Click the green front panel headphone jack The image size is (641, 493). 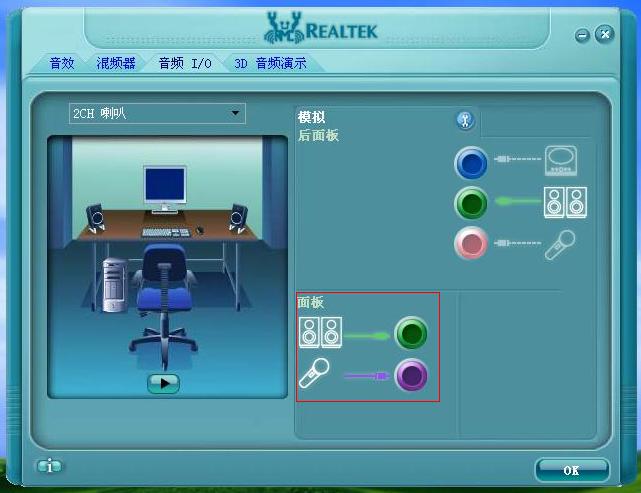[411, 333]
